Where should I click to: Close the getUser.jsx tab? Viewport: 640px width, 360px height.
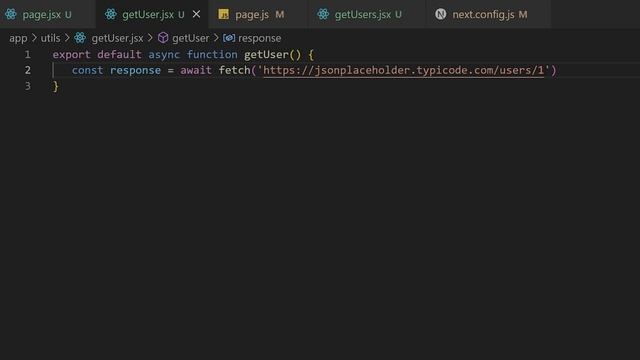(x=196, y=14)
